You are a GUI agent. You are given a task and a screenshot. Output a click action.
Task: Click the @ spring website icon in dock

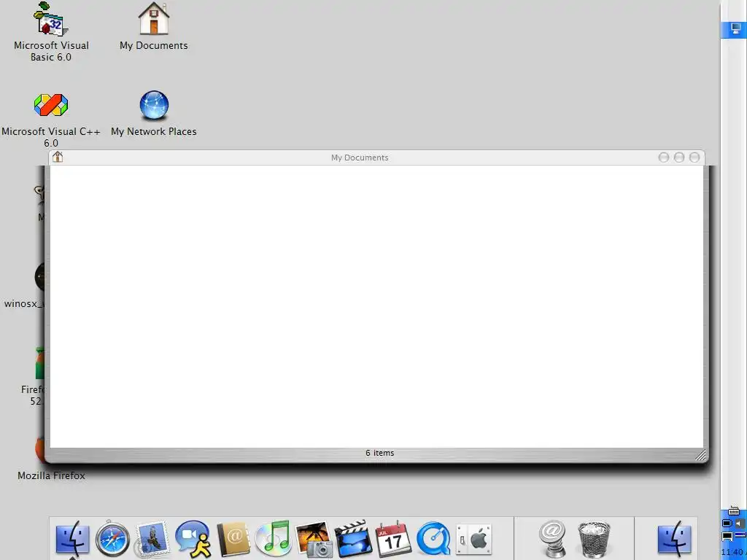point(553,539)
